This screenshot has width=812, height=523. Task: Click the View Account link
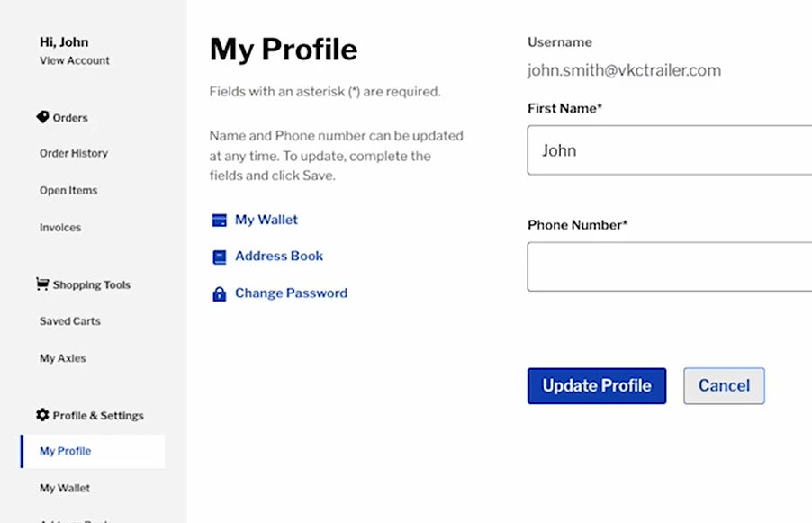75,60
